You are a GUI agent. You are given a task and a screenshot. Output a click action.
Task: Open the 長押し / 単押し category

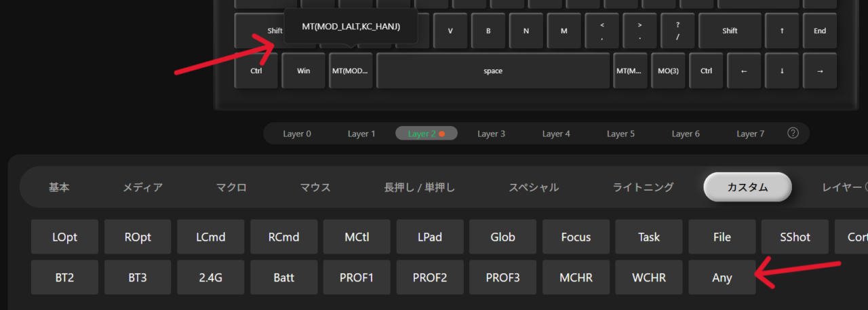(x=420, y=187)
